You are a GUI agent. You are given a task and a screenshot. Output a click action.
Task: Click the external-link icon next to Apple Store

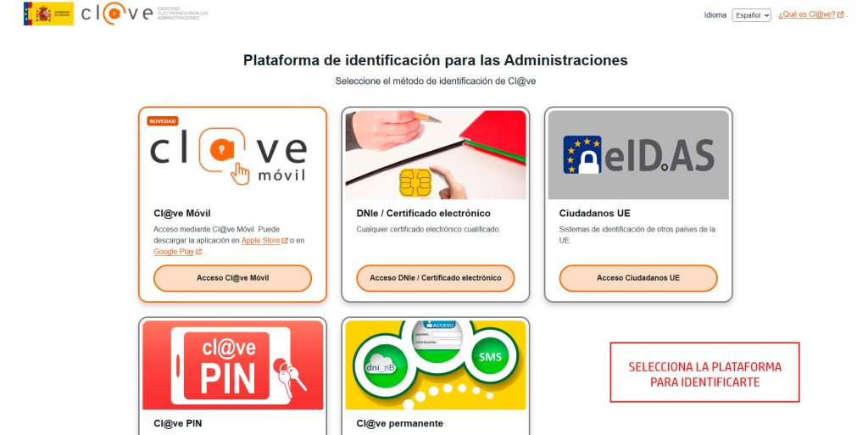tap(285, 241)
